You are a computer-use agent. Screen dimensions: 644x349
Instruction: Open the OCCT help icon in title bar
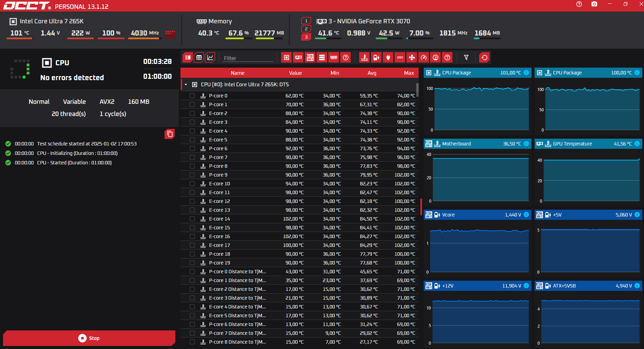(x=579, y=4)
